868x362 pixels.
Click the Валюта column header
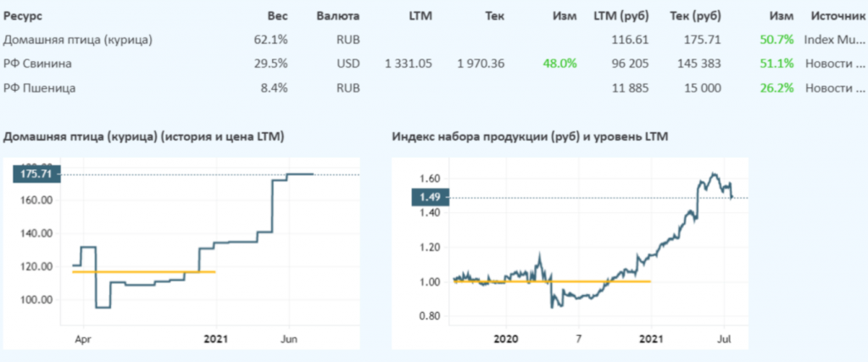click(338, 16)
